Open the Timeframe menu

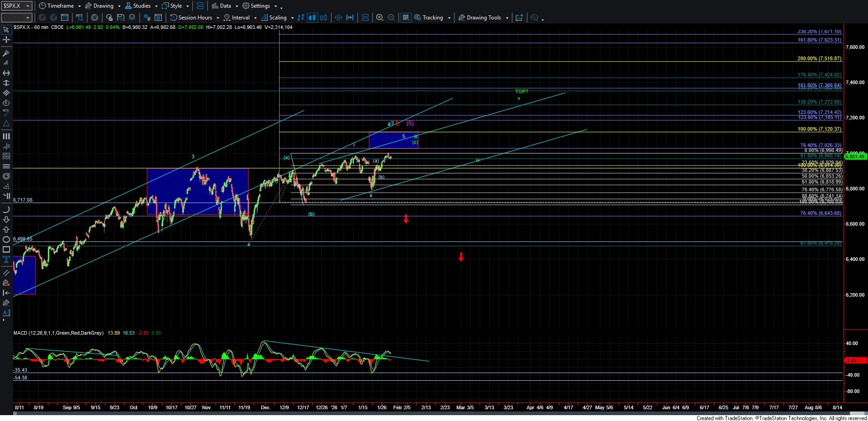(x=60, y=6)
